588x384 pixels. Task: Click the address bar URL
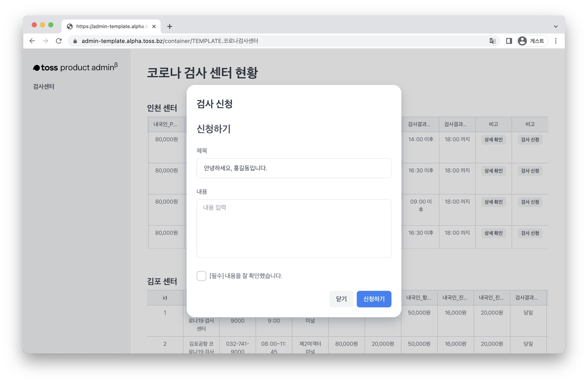(169, 41)
